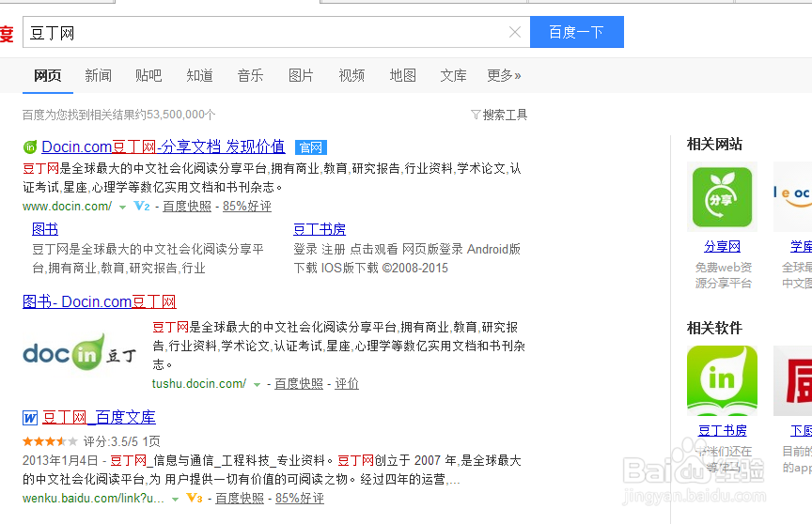Click the 豆丁书房 app icon under 相关软件
The width and height of the screenshot is (812, 524).
coord(722,380)
